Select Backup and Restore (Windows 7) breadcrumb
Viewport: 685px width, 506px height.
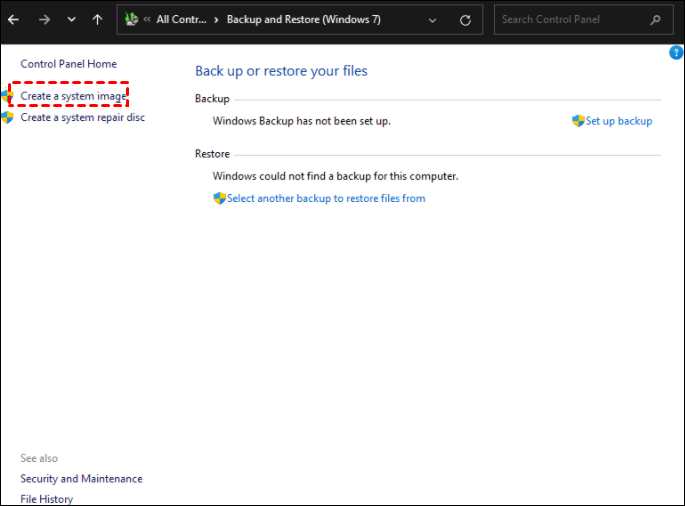coord(304,20)
